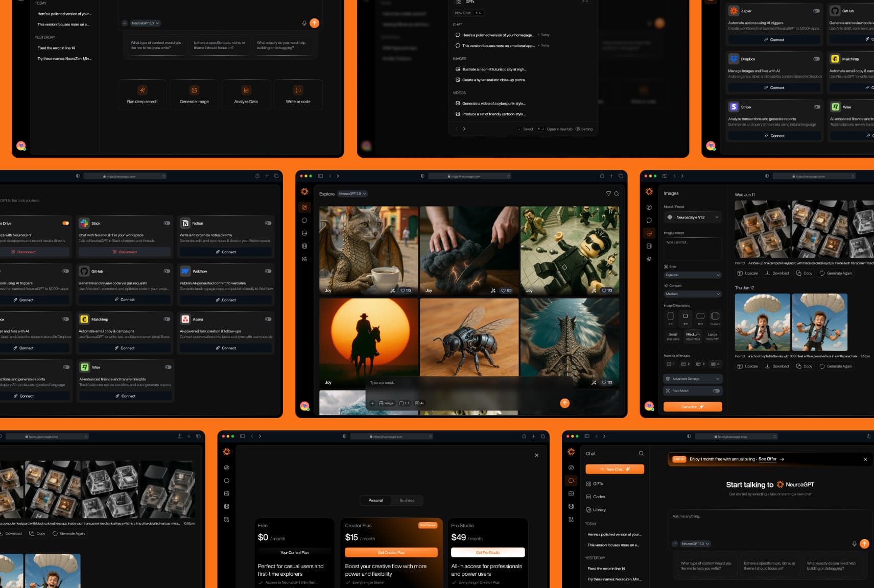Open the Neuroa Style V1.2 model dropdown
The image size is (874, 588).
pos(693,217)
